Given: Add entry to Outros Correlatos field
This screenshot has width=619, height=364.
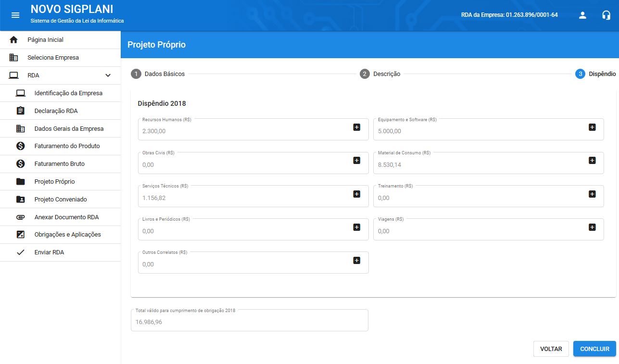Looking at the screenshot, I should point(356,260).
